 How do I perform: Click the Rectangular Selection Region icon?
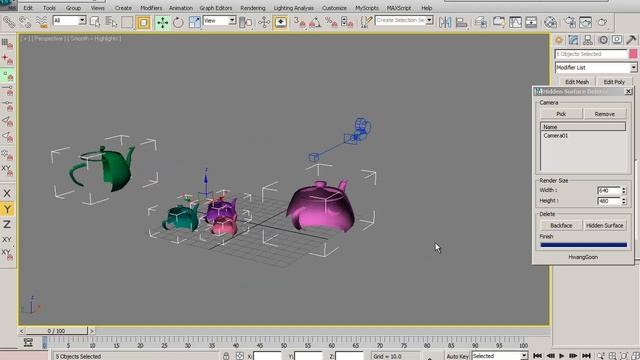point(127,22)
